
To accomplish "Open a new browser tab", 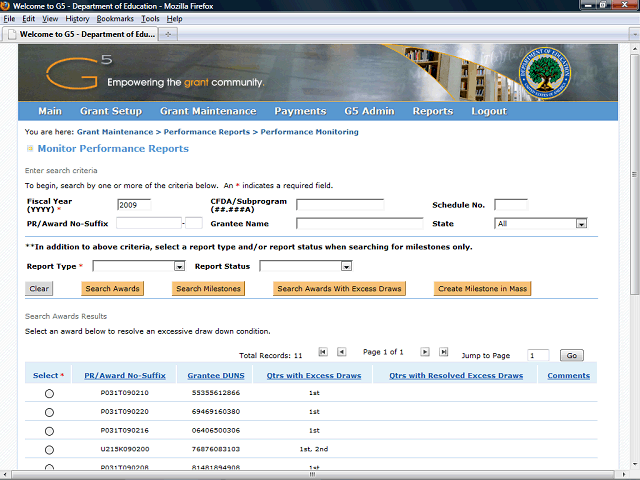I will (168, 33).
